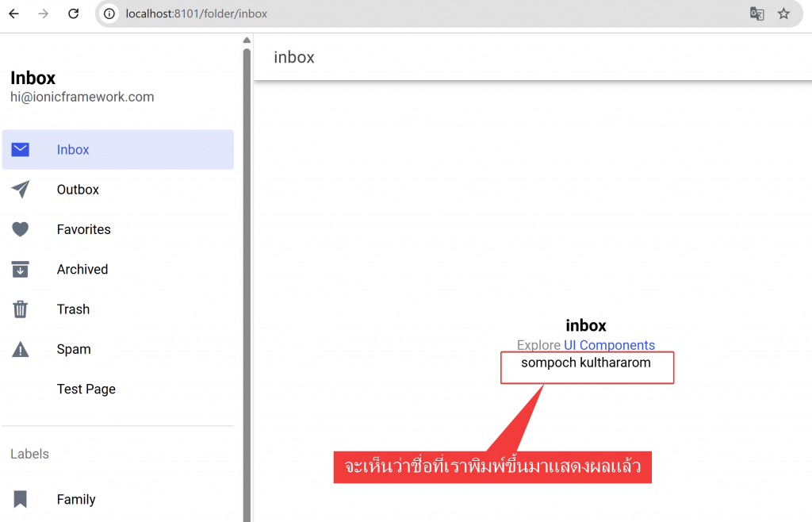Click the Trash bin icon
Viewport: 812px width, 522px height.
(x=21, y=309)
